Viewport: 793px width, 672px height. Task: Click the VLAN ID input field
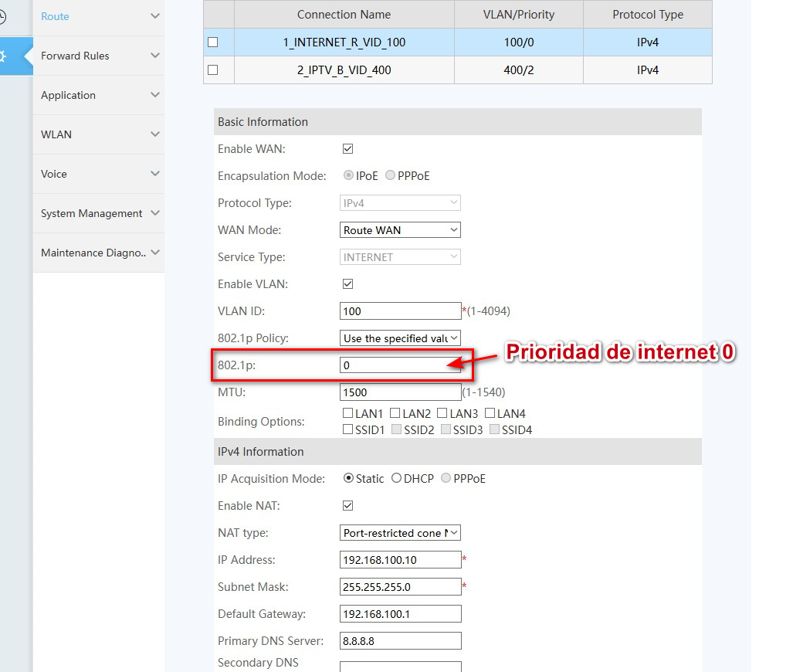click(x=400, y=311)
